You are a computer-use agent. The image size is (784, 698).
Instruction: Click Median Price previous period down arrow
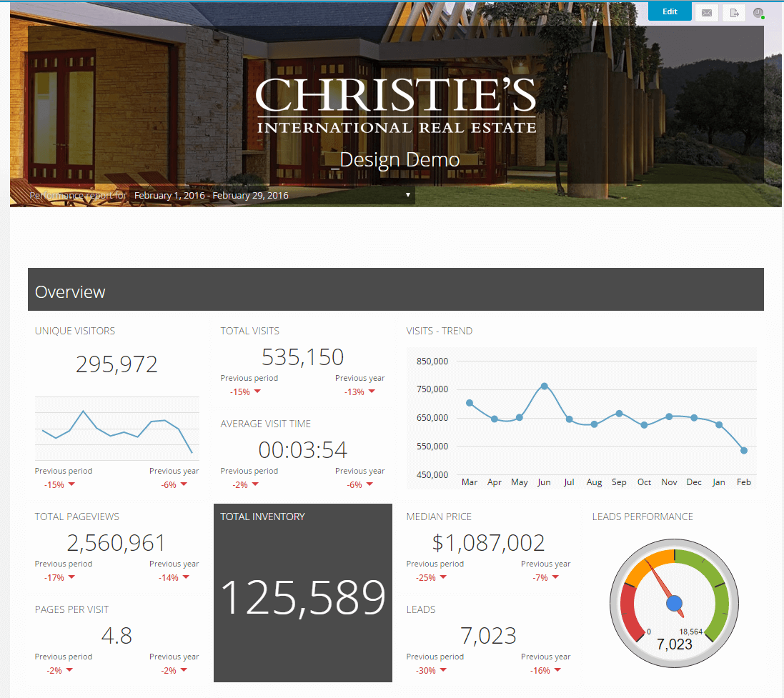(x=443, y=577)
